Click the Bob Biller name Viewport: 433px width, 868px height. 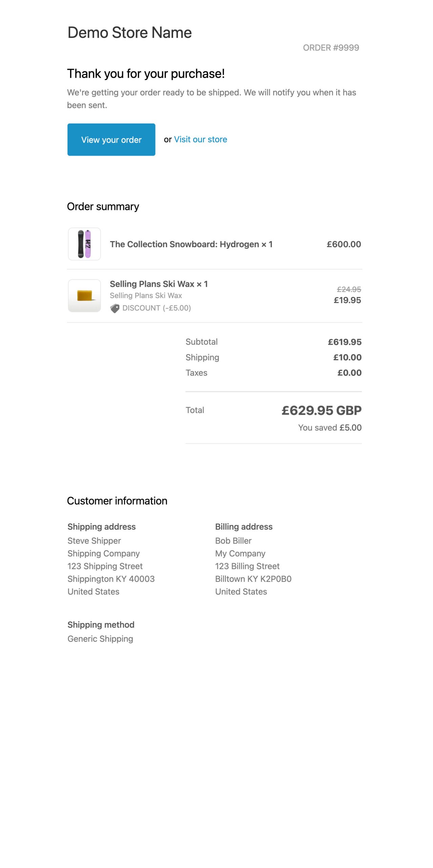tap(233, 541)
